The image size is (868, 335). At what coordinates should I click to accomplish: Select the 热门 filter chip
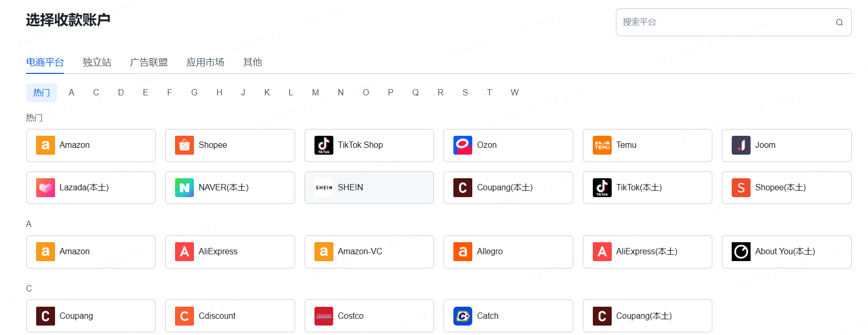click(41, 93)
